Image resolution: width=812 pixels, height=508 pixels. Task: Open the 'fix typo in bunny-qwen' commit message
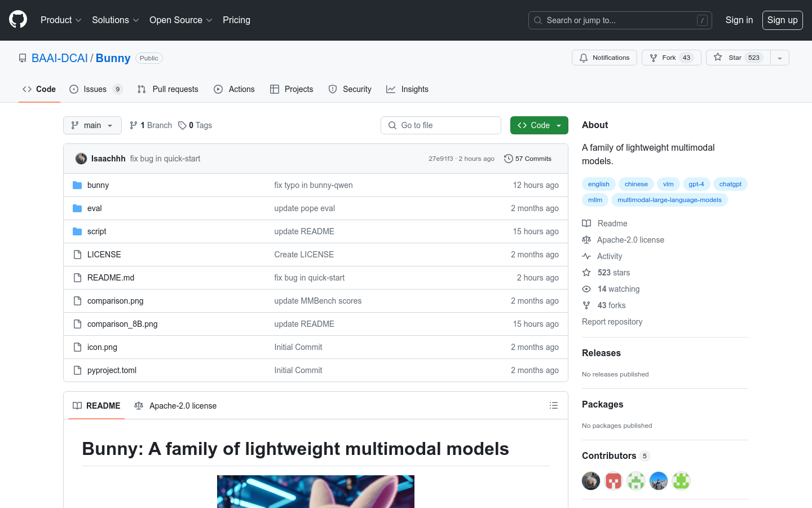[314, 185]
